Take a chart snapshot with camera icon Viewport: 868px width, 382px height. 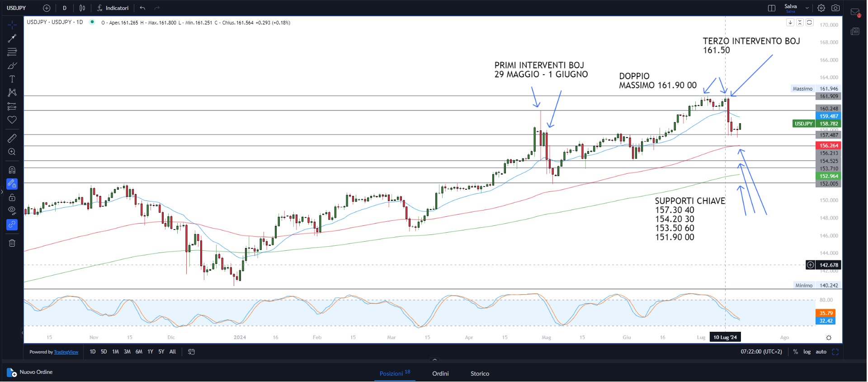click(835, 8)
